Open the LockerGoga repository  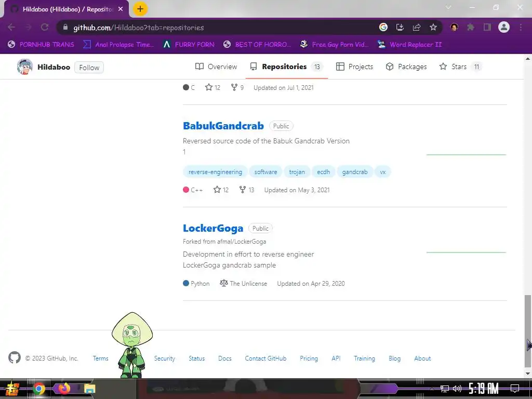(x=213, y=229)
